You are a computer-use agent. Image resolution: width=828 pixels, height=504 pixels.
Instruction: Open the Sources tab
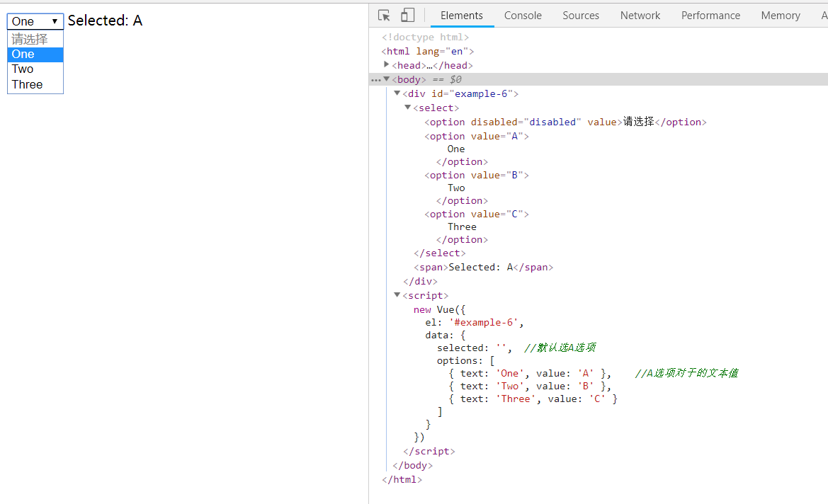[581, 16]
